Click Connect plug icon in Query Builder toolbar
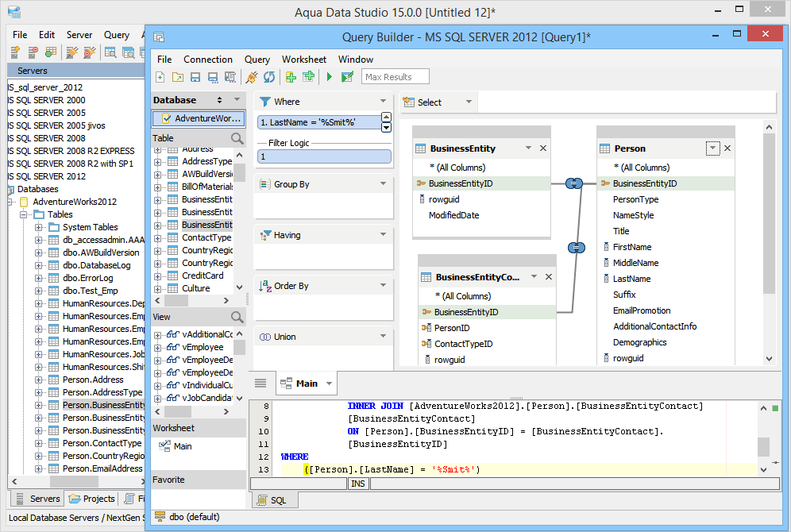 252,77
